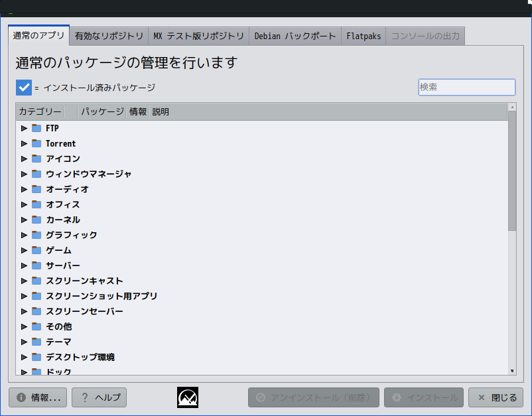Click the ゲーム folder icon
This screenshot has height=416, width=532.
tap(36, 250)
